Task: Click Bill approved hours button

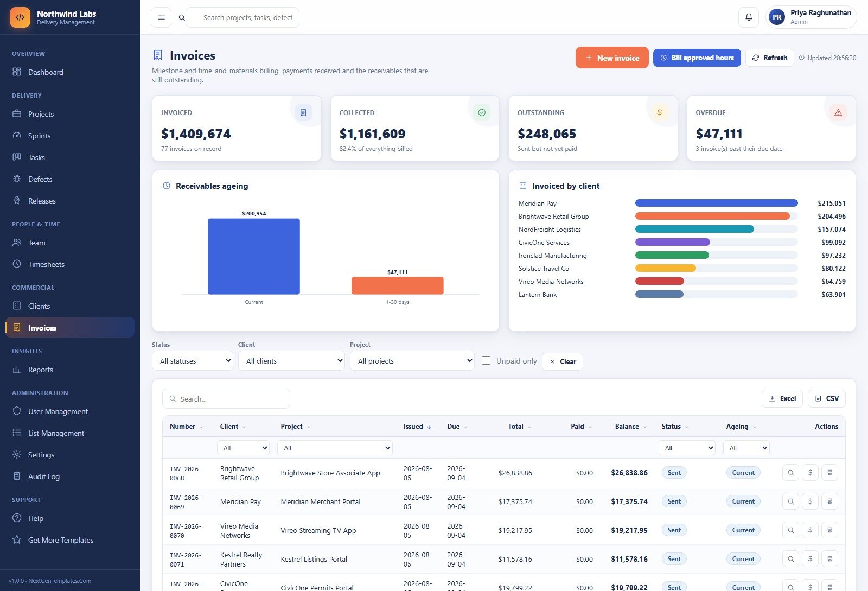Action: point(697,58)
